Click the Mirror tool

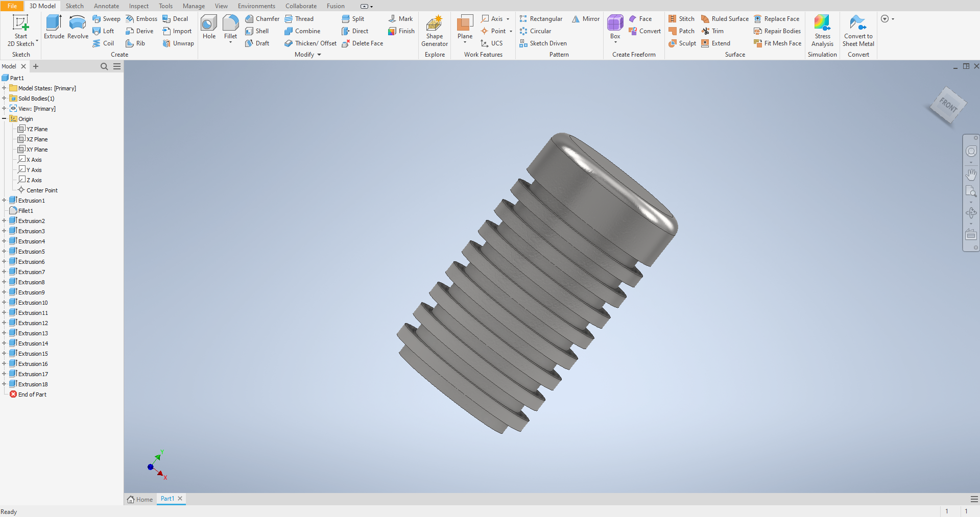point(586,19)
